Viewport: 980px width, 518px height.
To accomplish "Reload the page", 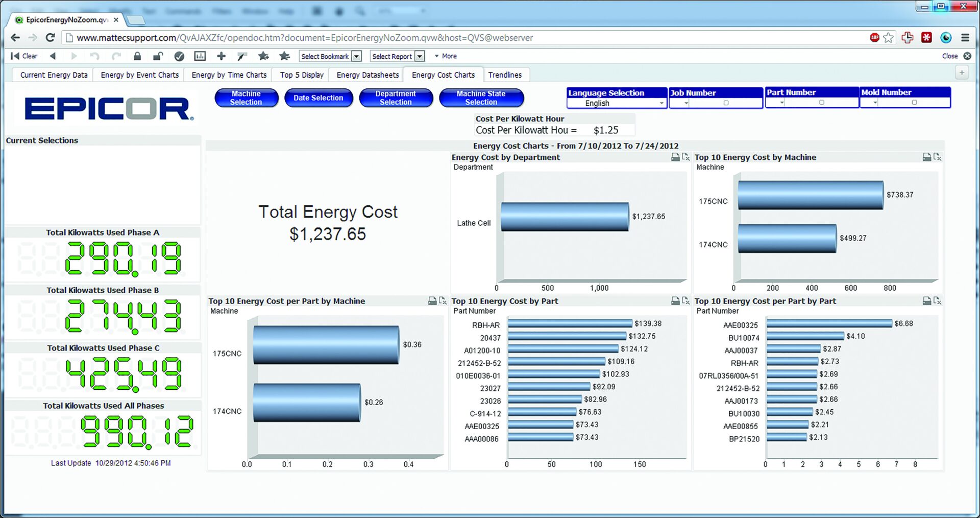I will [50, 38].
